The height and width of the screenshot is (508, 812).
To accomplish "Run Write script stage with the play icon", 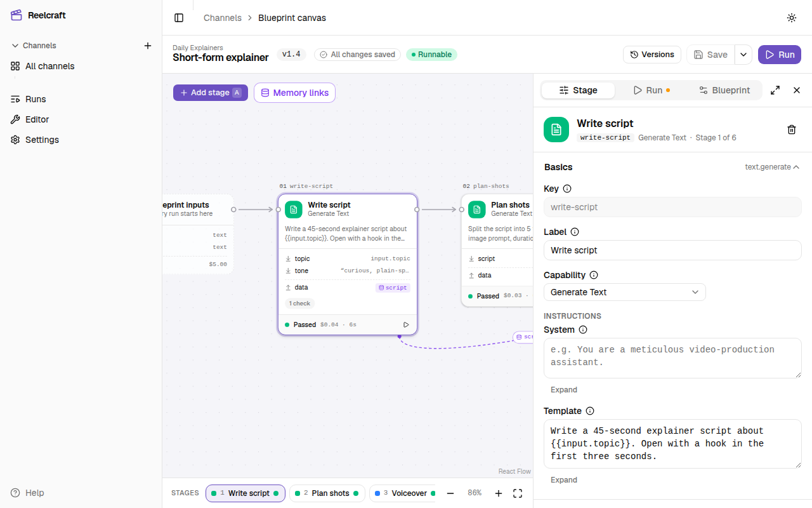I will coord(406,324).
